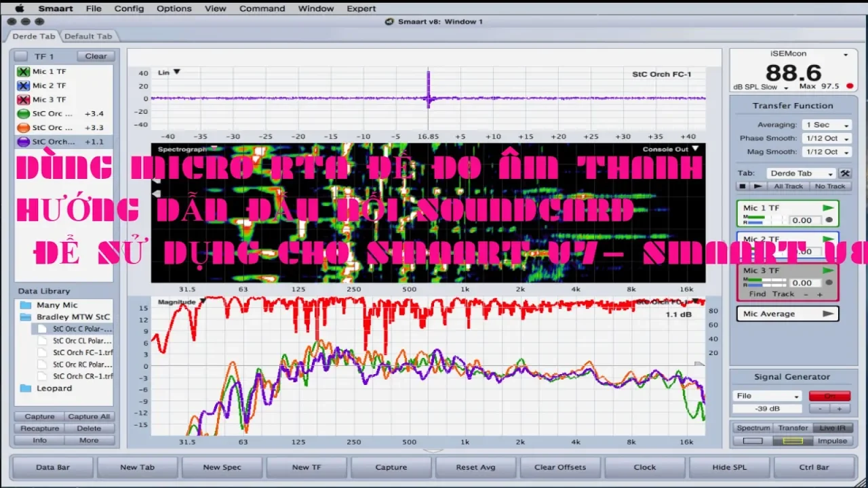Select the StC Orc C Polar file
This screenshot has height=488, width=868.
83,329
